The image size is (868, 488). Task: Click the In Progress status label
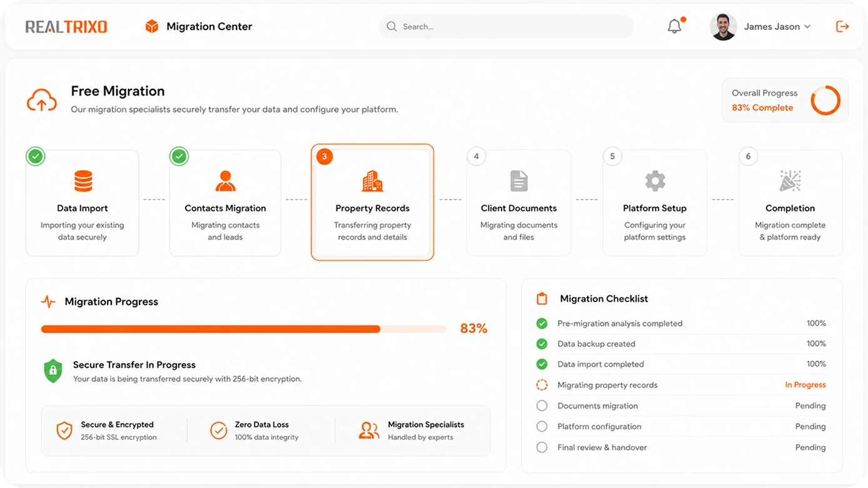click(x=805, y=385)
